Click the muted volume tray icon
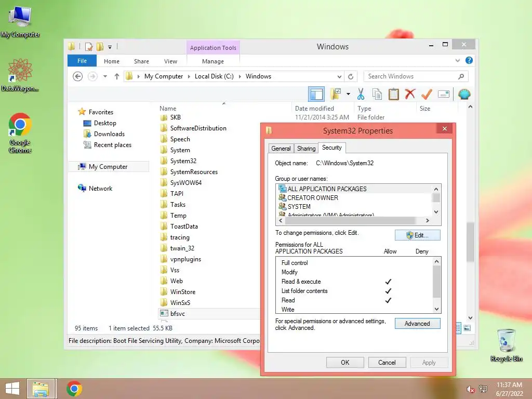Viewport: 532px width, 399px height. 470,389
